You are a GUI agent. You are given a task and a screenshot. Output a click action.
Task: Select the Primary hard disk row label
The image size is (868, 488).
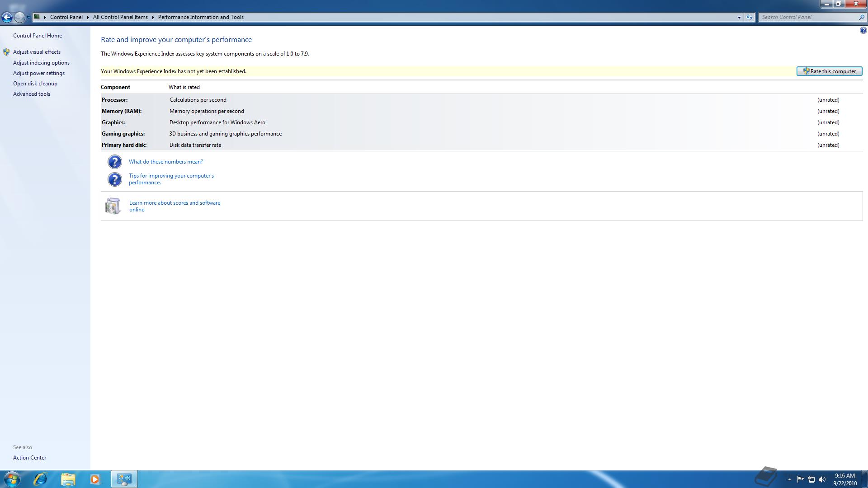124,145
